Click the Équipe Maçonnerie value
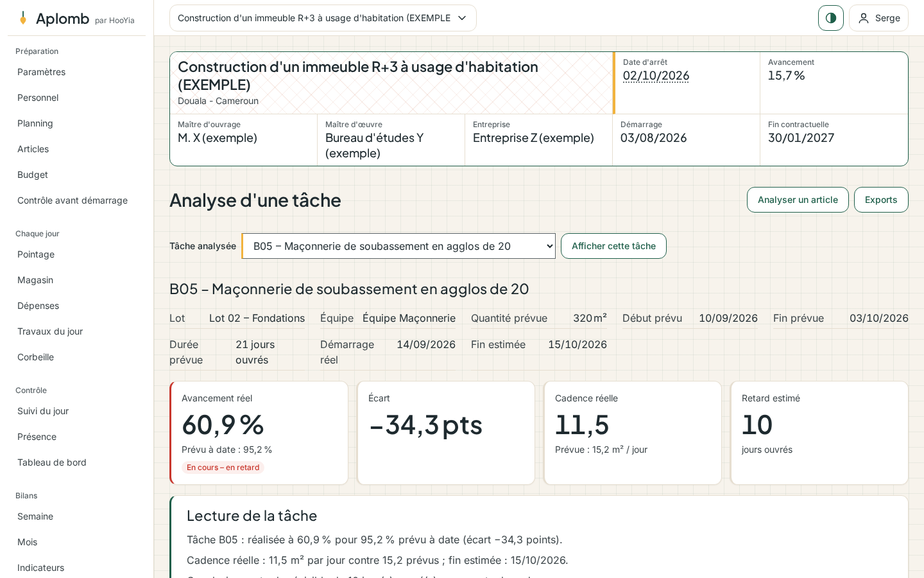924x578 pixels. click(409, 318)
